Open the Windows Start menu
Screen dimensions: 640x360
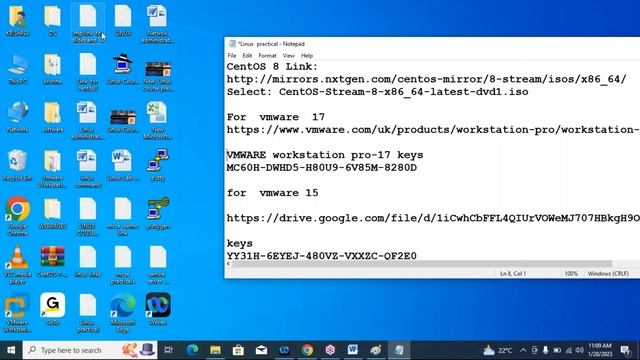point(11,350)
